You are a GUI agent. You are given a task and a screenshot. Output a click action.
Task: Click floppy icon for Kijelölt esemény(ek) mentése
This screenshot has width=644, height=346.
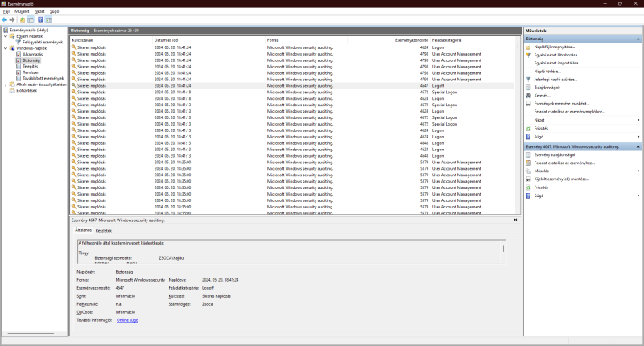[x=528, y=179]
